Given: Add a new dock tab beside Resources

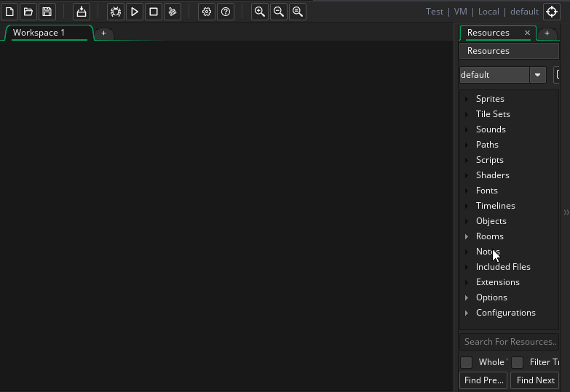Looking at the screenshot, I should coord(547,33).
